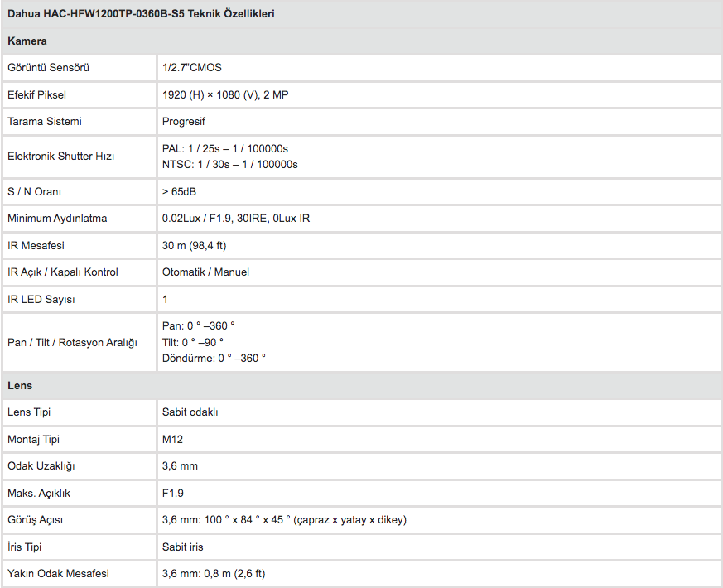723x588 pixels.
Task: Click the Görüntü Sensörü label cell
Action: (x=80, y=68)
